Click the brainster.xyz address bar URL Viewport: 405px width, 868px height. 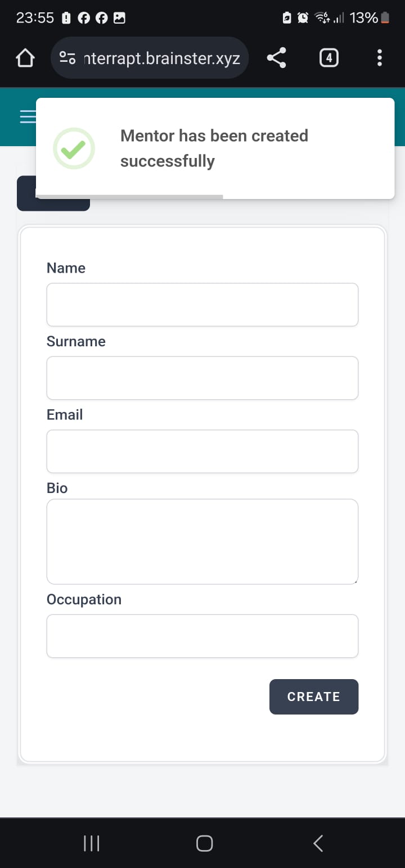point(162,58)
